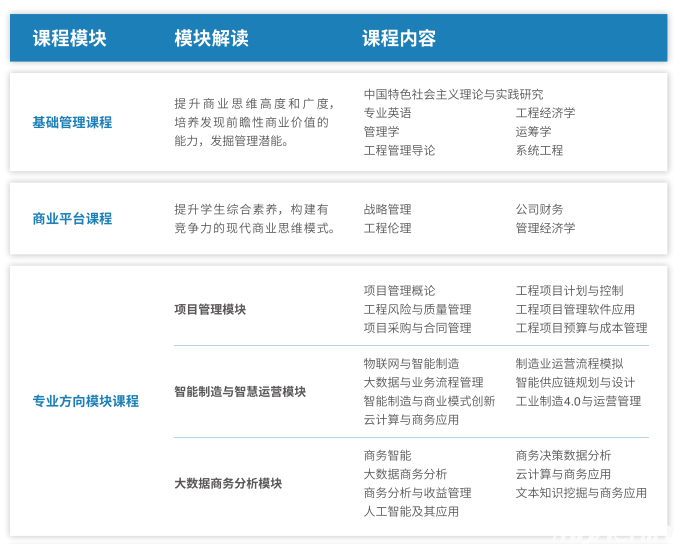This screenshot has height=544, width=688.
Task: Select the 工业制造4.0与运营管理 course
Action: [578, 401]
